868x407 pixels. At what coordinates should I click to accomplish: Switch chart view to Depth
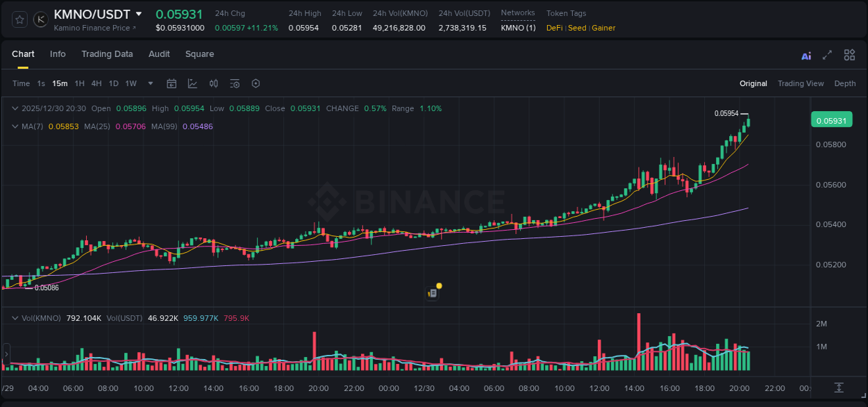click(x=845, y=83)
